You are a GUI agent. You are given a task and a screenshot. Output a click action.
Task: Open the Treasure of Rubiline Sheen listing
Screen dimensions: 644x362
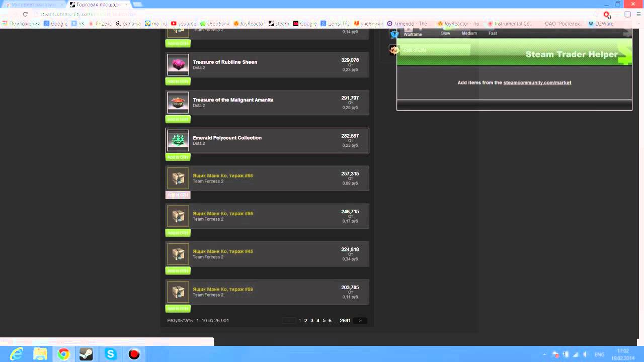coord(267,65)
